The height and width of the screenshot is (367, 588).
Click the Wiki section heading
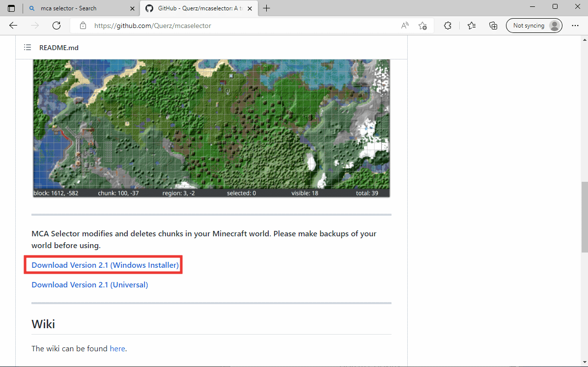(43, 324)
